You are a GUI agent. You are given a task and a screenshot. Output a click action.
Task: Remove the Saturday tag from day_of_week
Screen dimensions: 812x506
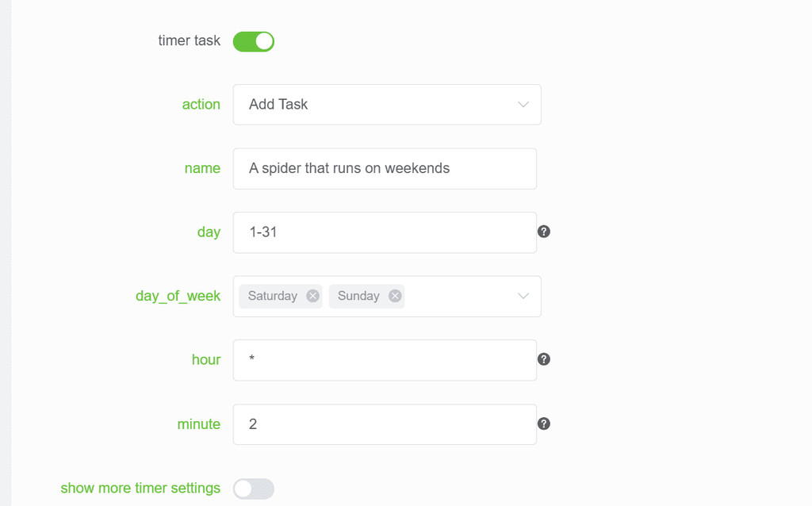(312, 296)
